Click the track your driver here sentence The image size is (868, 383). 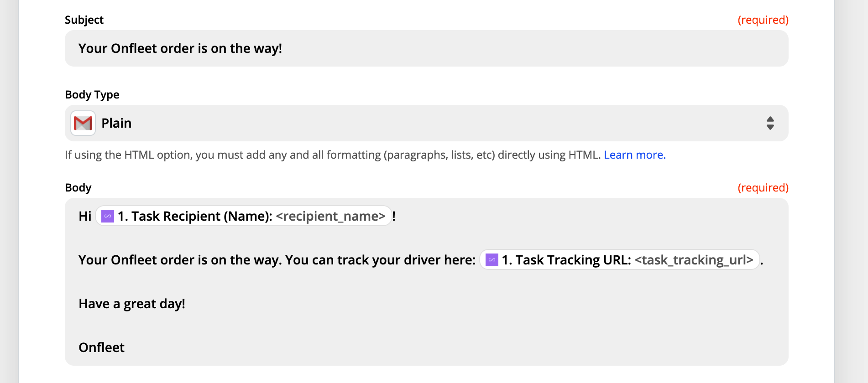(x=277, y=260)
